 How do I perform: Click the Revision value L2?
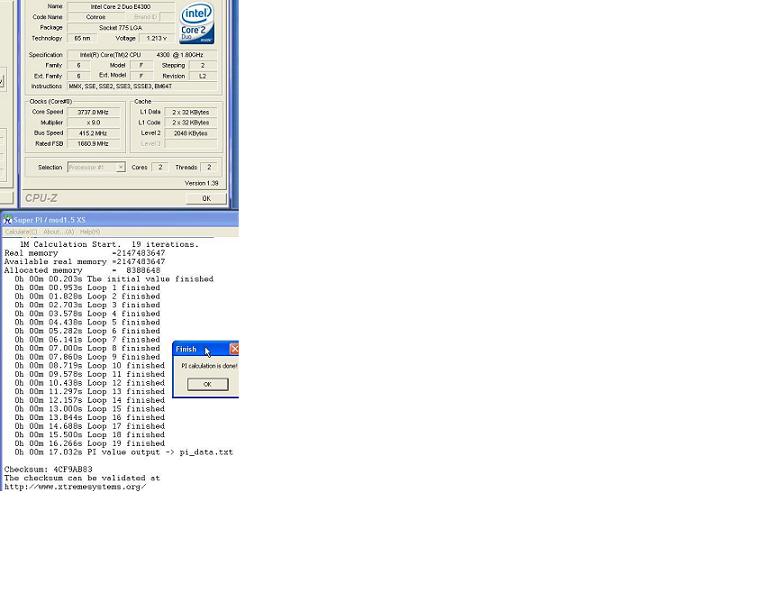pos(202,76)
